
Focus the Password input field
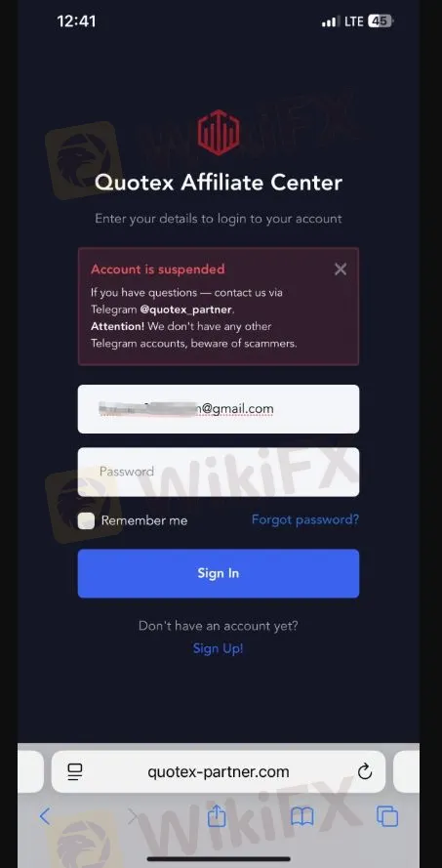coord(219,472)
